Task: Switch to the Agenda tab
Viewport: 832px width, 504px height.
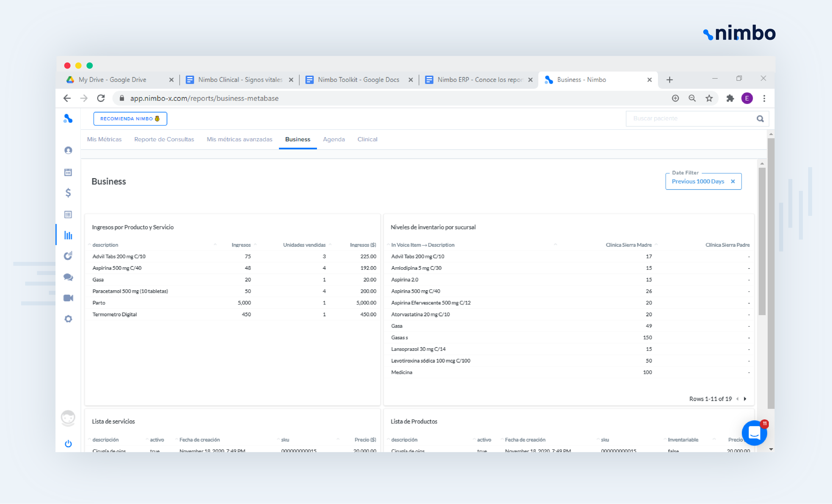Action: click(x=334, y=139)
